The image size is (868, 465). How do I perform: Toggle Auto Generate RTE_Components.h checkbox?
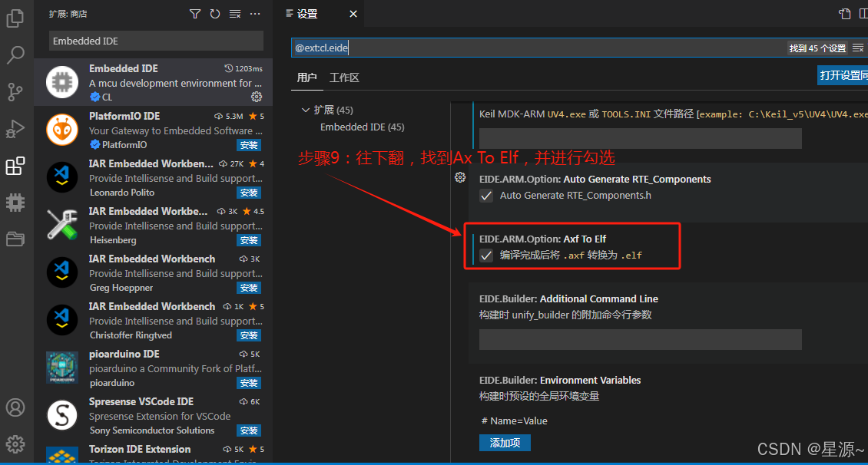[486, 196]
